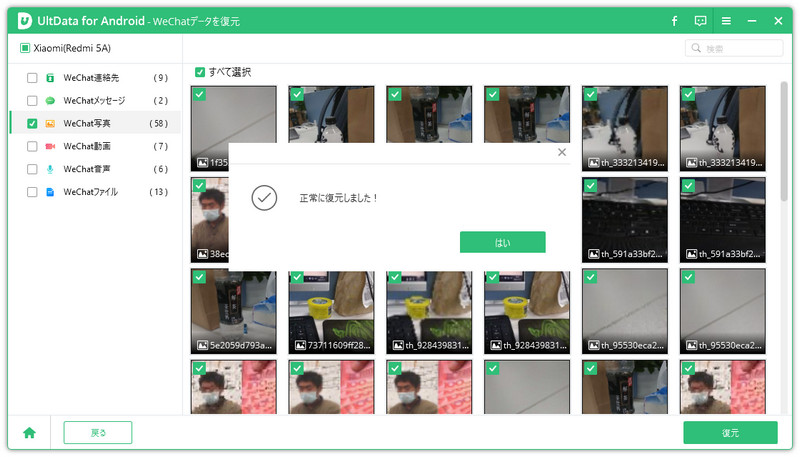Viewport: 800px width, 457px height.
Task: Click the WeChat動画 video camera icon
Action: 50,146
